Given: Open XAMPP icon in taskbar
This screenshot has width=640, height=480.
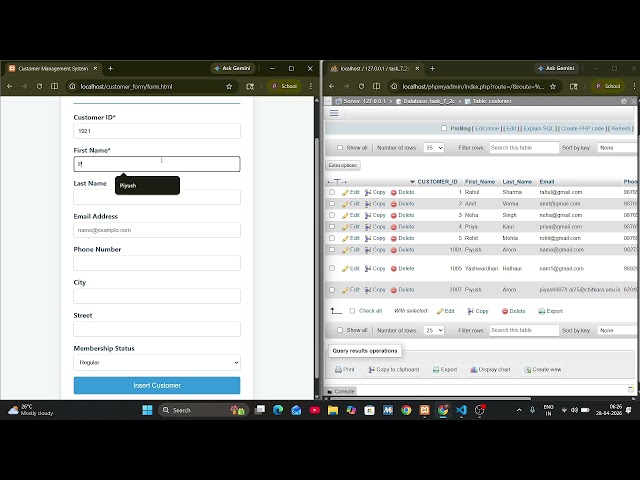Looking at the screenshot, I should coord(424,410).
